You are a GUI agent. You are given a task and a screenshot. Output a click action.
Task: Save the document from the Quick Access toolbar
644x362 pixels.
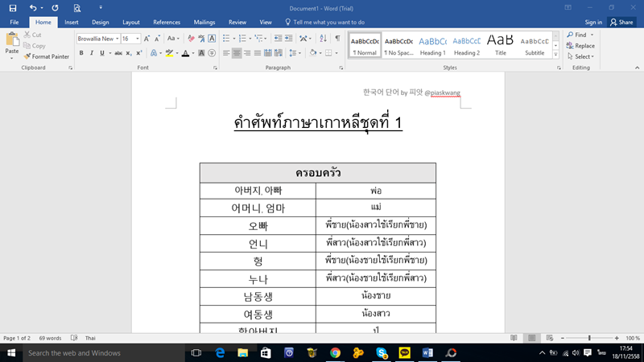[x=13, y=8]
